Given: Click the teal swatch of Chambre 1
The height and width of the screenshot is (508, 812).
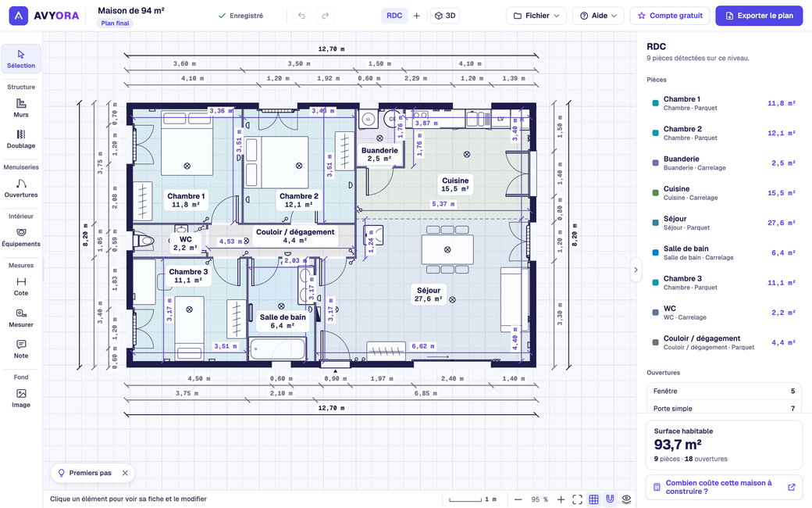Looking at the screenshot, I should (x=655, y=103).
